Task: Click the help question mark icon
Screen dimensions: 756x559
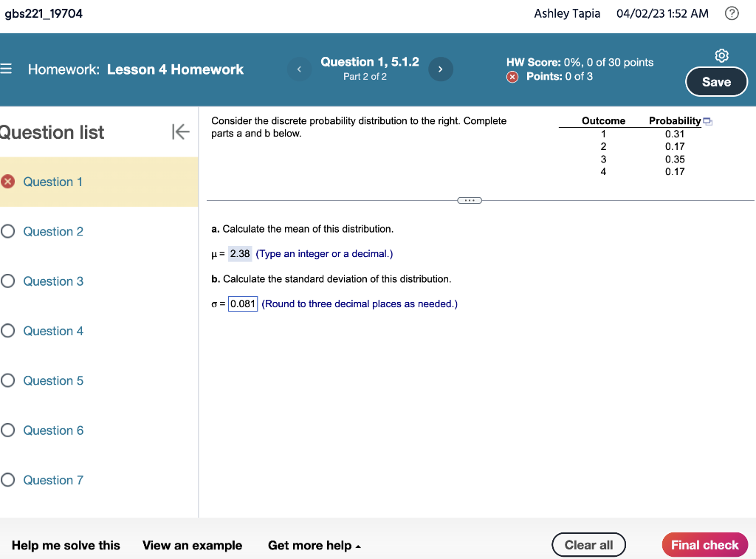Action: point(731,13)
